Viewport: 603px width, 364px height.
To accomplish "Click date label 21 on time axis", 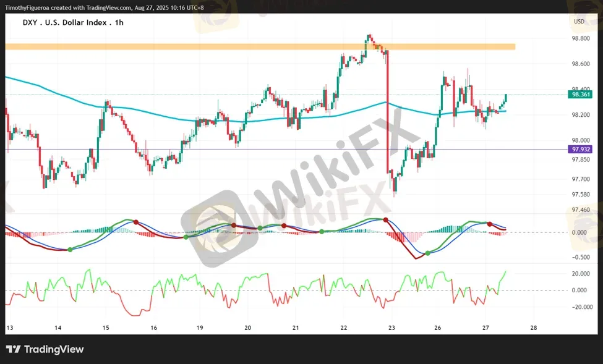I will 296,328.
